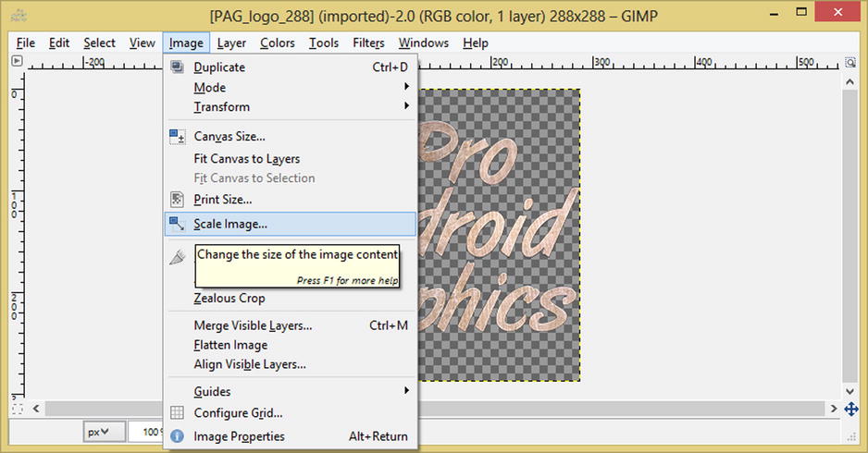
Task: Choose Zealous Crop
Action: (x=291, y=298)
